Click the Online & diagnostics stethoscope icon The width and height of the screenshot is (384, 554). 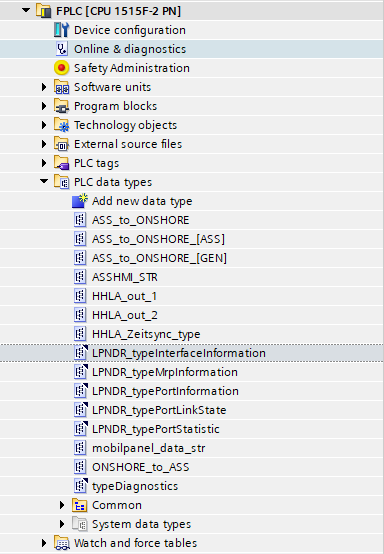point(61,49)
